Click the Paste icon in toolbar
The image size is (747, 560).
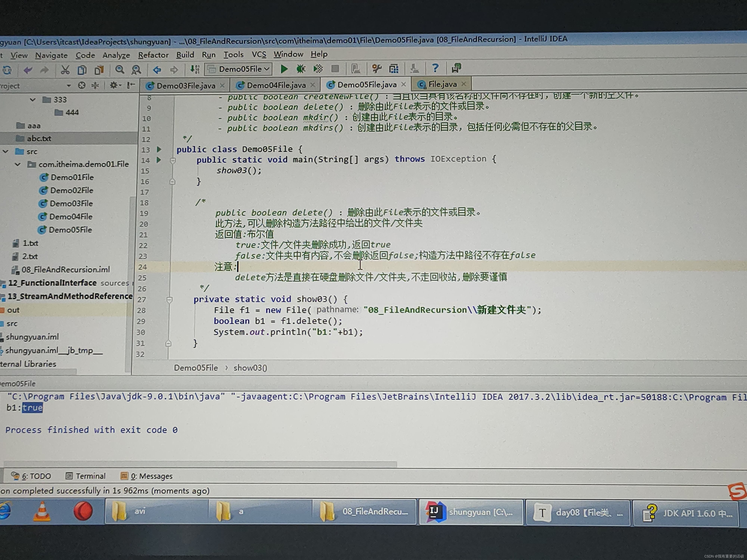click(x=99, y=70)
